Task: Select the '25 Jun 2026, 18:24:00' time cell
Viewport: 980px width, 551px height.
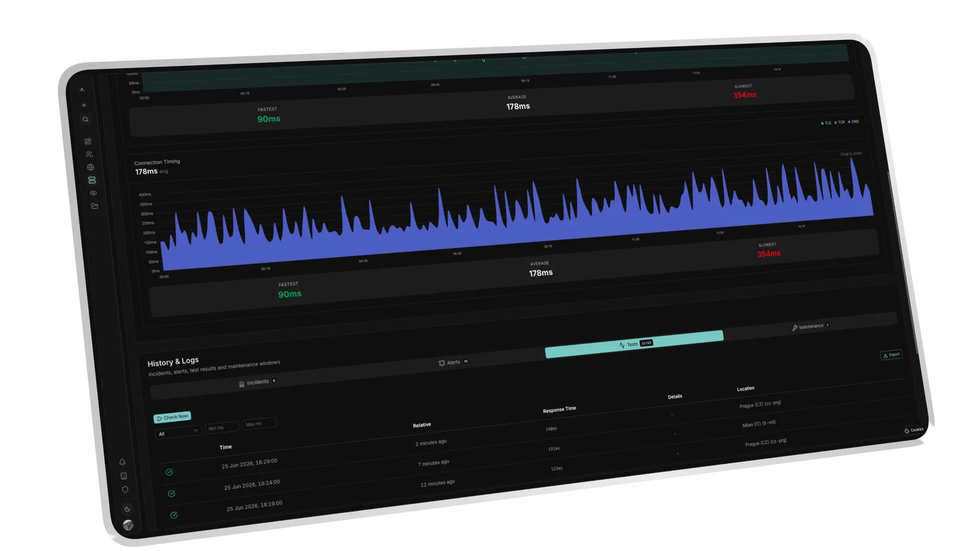Action: [x=252, y=484]
